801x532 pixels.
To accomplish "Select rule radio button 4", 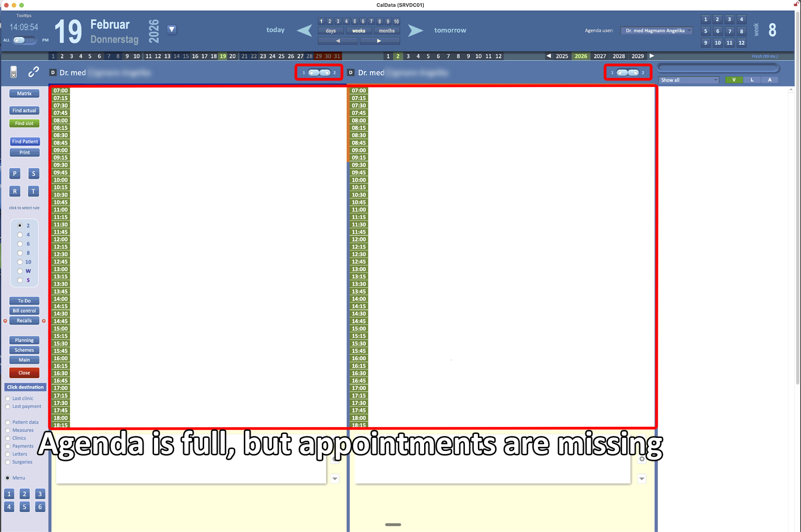I will coord(20,235).
